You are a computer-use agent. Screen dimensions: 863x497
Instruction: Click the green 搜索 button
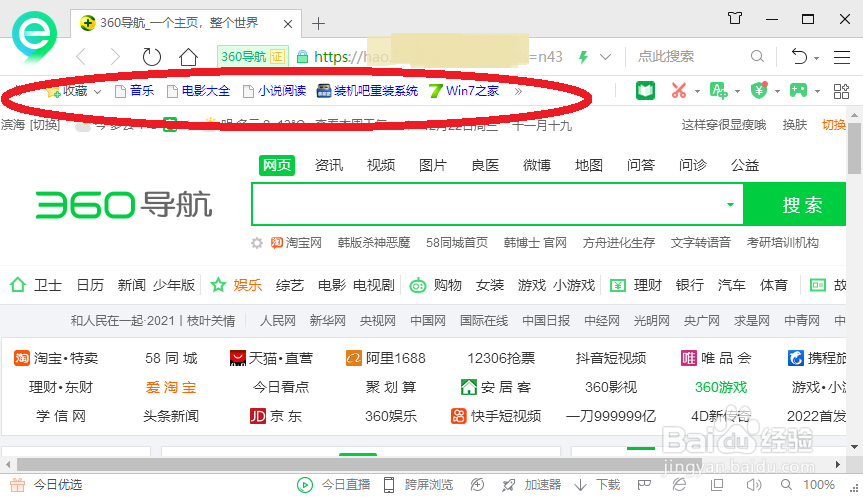795,205
